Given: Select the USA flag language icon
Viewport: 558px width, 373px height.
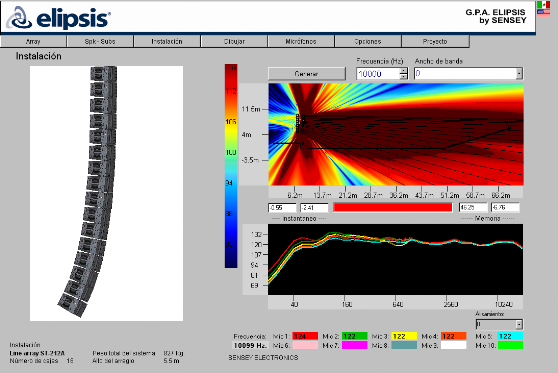Looking at the screenshot, I should pyautogui.click(x=543, y=12).
